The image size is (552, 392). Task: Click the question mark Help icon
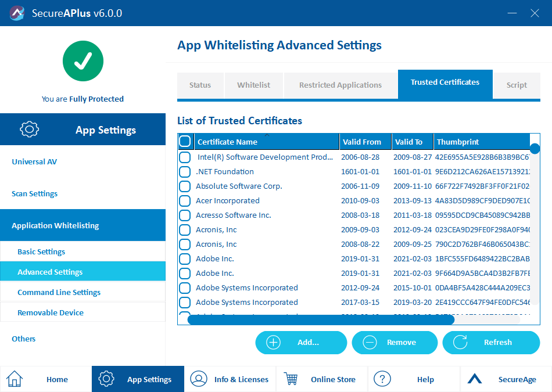point(382,379)
